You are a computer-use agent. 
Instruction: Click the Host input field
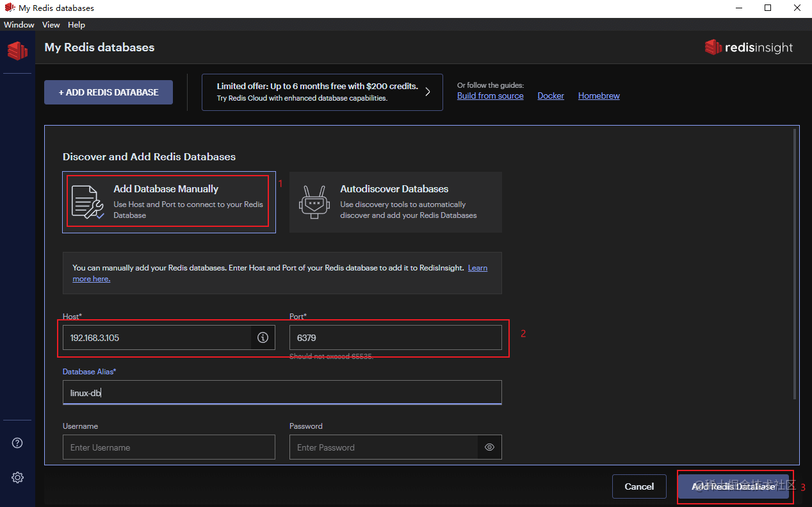pos(169,337)
